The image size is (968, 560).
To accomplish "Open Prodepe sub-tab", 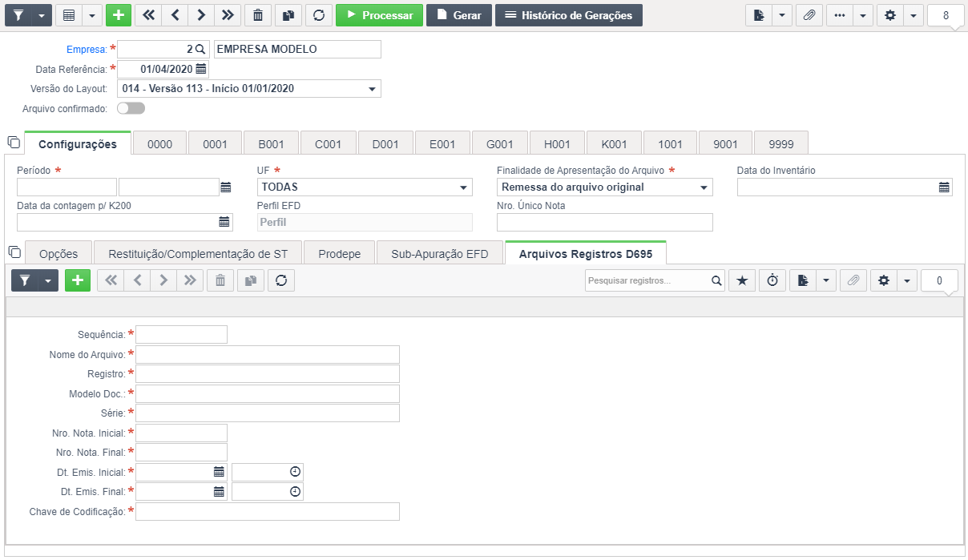I will pyautogui.click(x=339, y=253).
